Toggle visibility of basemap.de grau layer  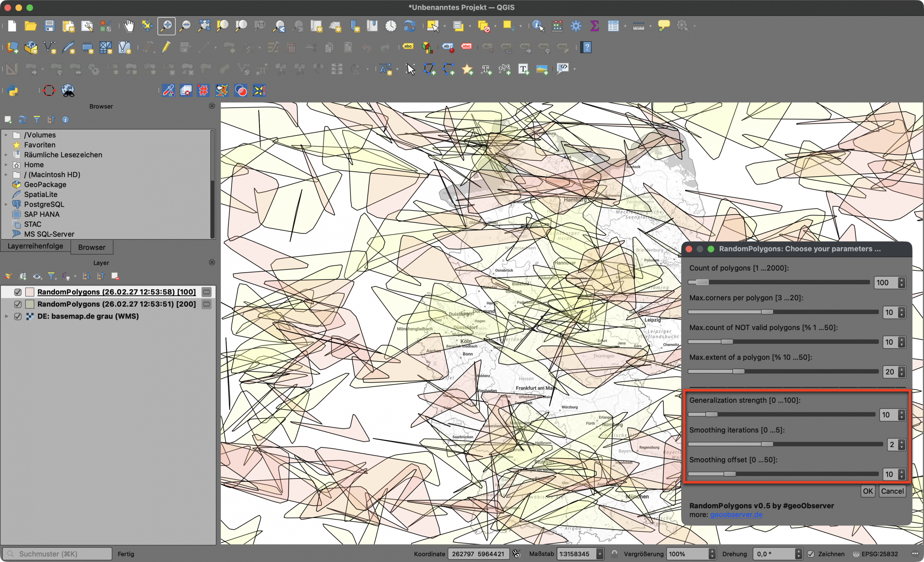pos(18,316)
